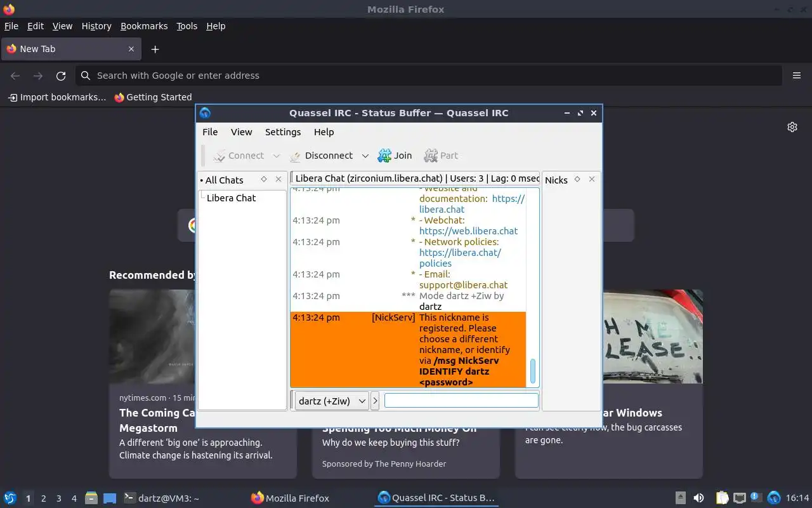Screen dimensions: 812x508
Task: Open the Quassel File menu
Action: [210, 132]
